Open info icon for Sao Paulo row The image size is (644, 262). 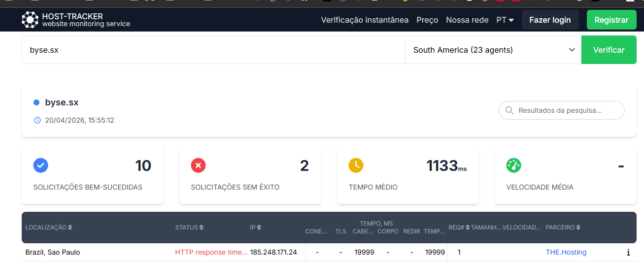tap(628, 253)
